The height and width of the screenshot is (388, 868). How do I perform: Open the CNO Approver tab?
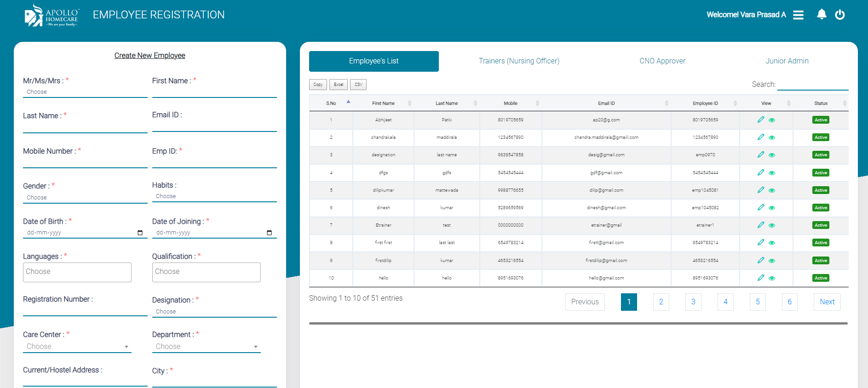pos(662,61)
